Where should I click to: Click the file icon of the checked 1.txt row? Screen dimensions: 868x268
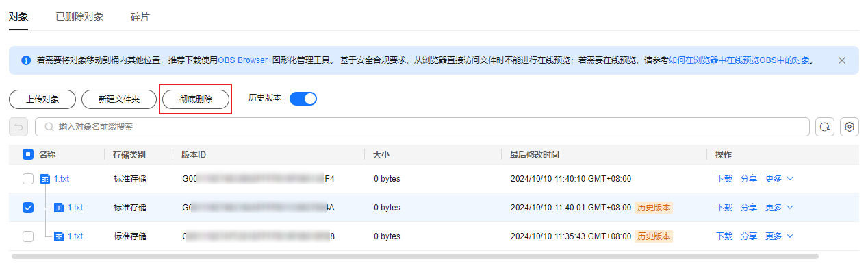pyautogui.click(x=59, y=208)
